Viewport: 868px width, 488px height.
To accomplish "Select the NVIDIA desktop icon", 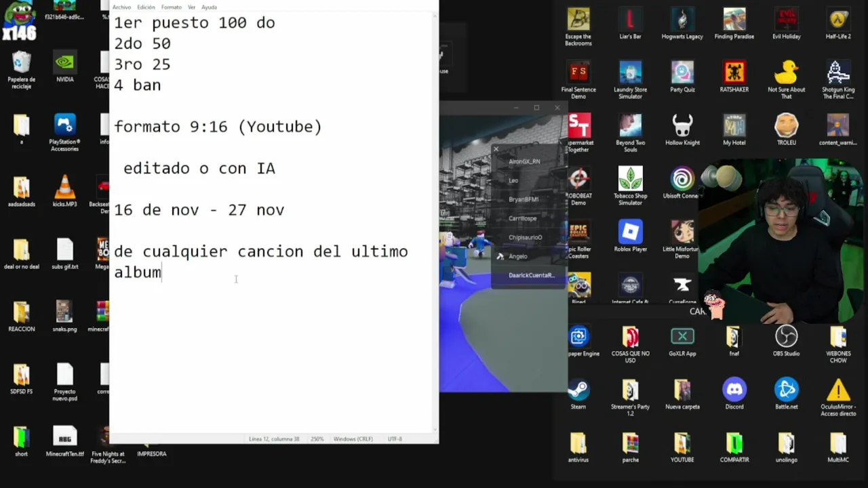I will coord(64,68).
